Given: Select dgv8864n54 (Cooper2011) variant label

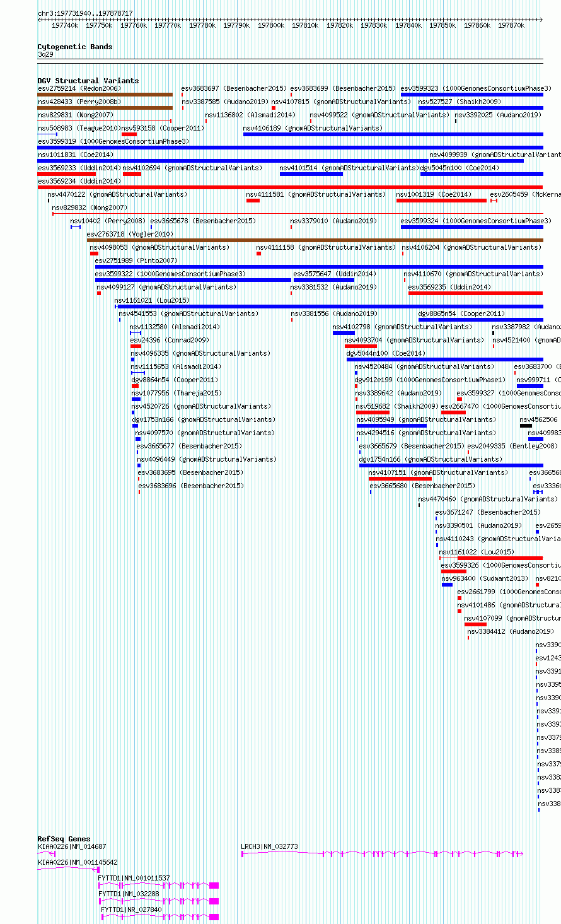Looking at the screenshot, I should point(175,380).
